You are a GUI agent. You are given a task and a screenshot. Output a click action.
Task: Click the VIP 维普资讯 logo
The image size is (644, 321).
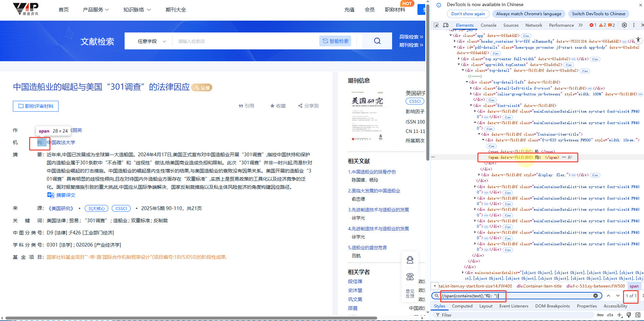tap(26, 9)
